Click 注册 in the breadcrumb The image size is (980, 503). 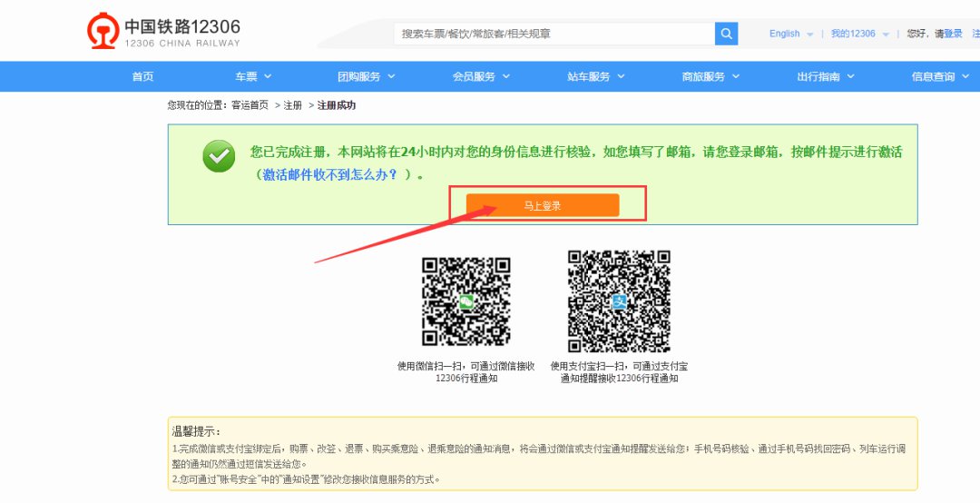[x=292, y=105]
